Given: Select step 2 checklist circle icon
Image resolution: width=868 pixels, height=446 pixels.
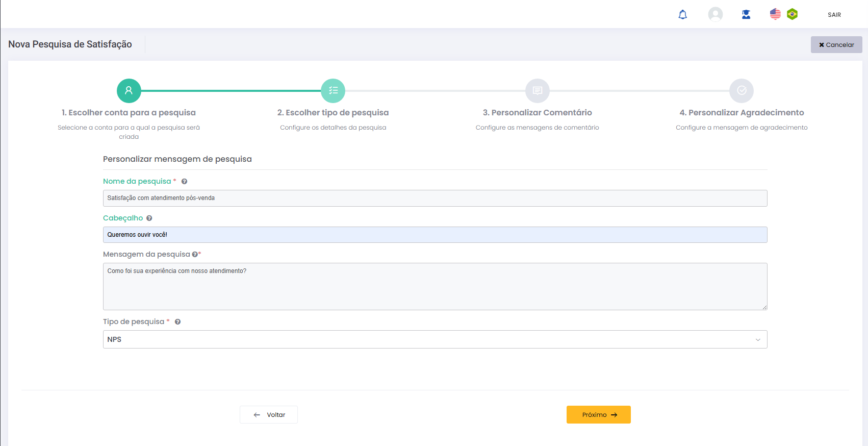Looking at the screenshot, I should tap(333, 91).
